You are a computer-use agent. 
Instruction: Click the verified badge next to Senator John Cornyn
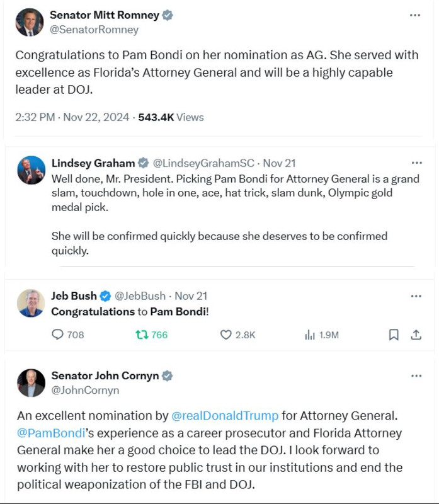(x=168, y=376)
